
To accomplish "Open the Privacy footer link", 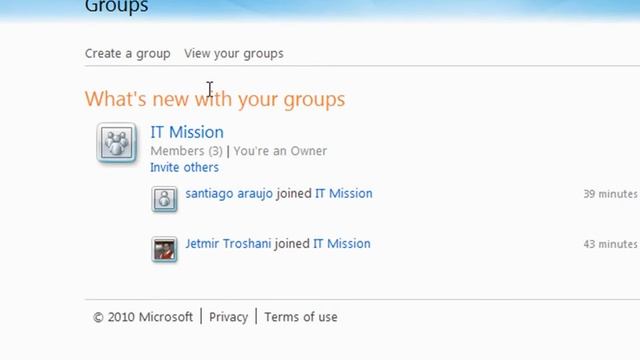I will [x=229, y=317].
